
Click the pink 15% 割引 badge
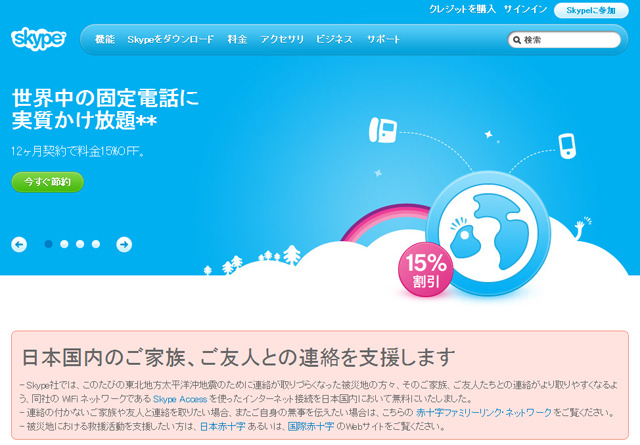tap(426, 269)
